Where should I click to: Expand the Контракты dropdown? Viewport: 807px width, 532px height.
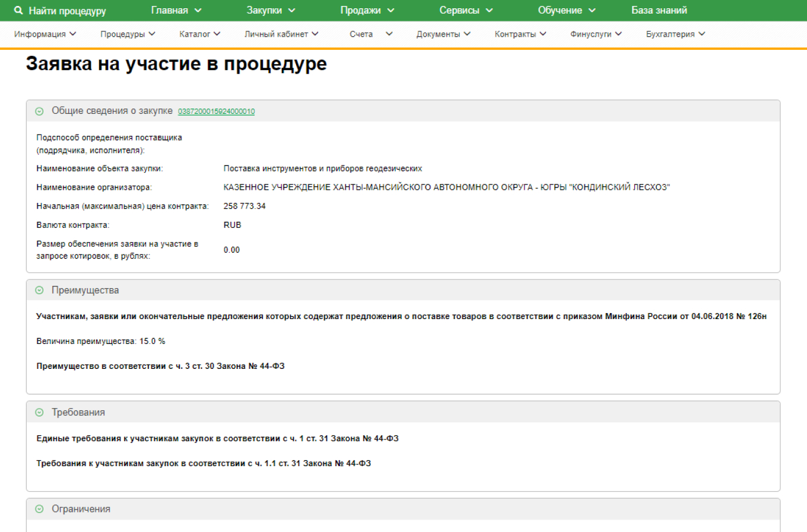tap(519, 34)
